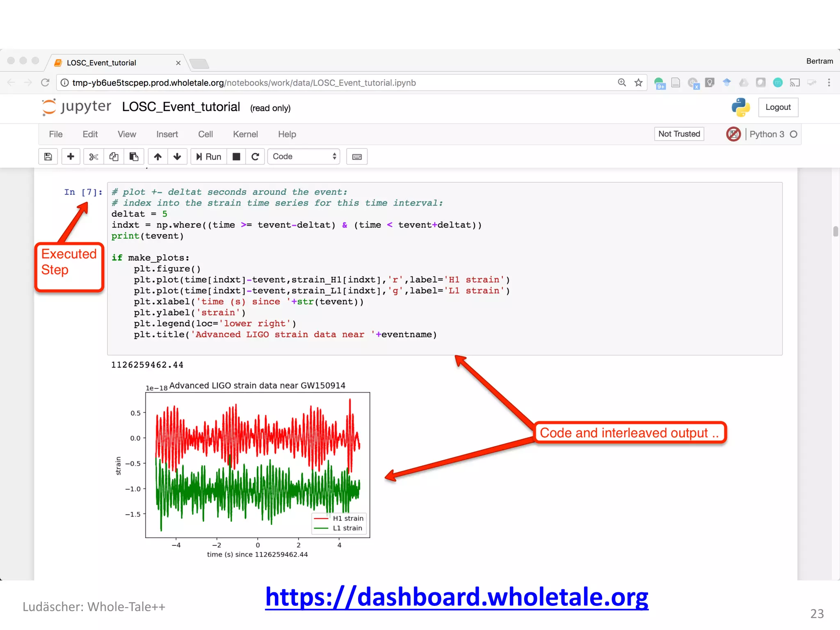
Task: Open the Kernel menu
Action: 245,134
